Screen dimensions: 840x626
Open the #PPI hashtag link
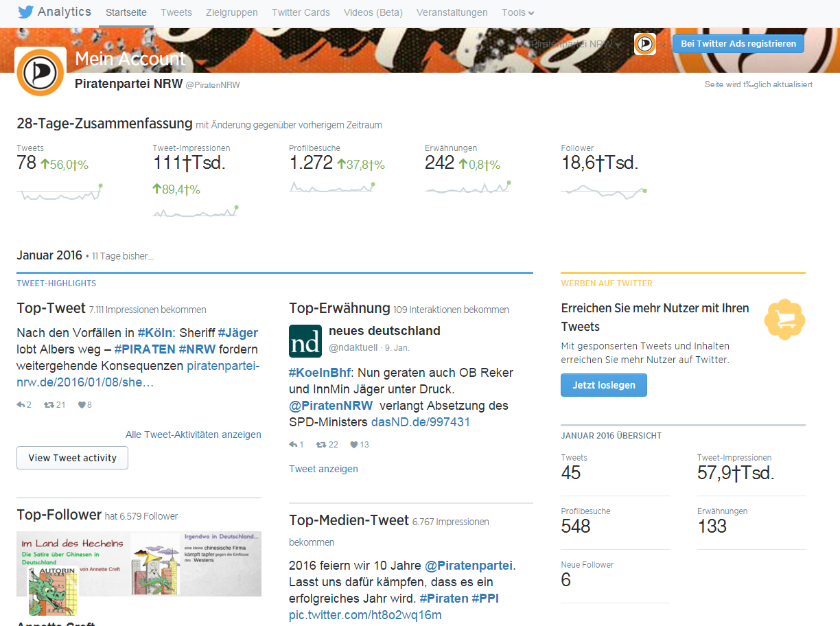pyautogui.click(x=485, y=599)
